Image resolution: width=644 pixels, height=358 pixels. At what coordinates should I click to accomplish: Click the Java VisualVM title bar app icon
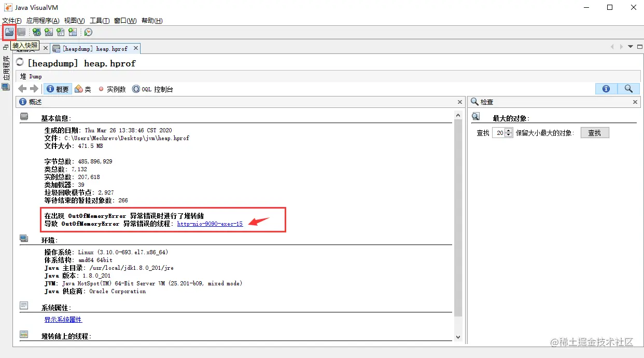(x=8, y=7)
